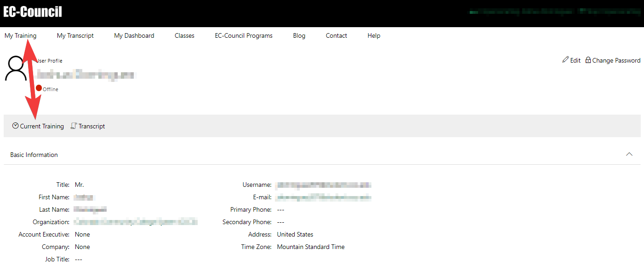The width and height of the screenshot is (644, 272).
Task: Click the Contact link
Action: click(x=336, y=35)
